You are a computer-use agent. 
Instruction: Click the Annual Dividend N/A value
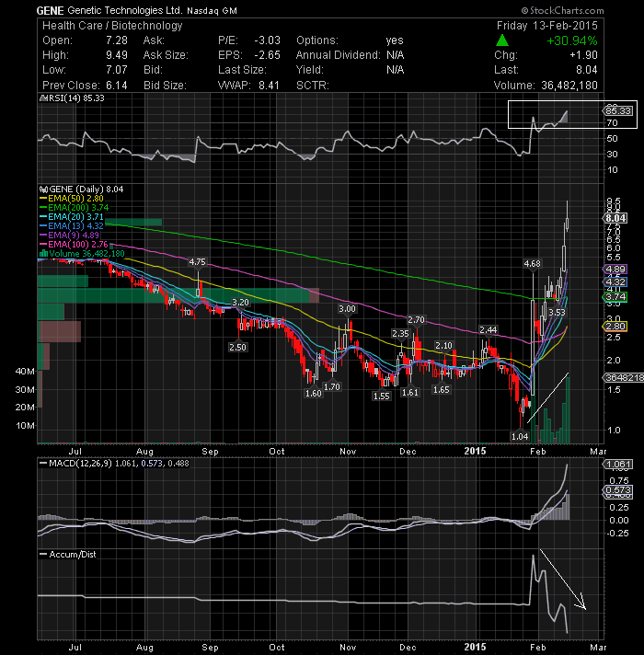pyautogui.click(x=395, y=55)
